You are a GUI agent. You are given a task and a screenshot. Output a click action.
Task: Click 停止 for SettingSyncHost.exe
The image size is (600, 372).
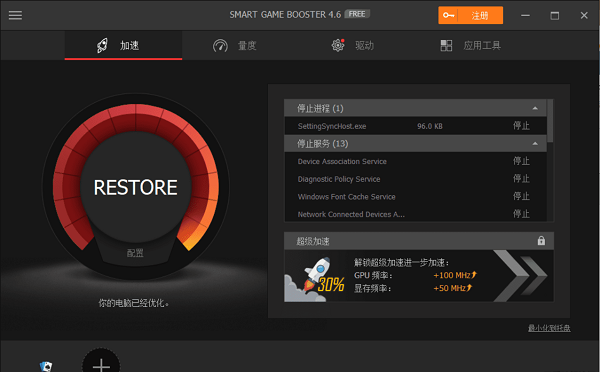[521, 126]
